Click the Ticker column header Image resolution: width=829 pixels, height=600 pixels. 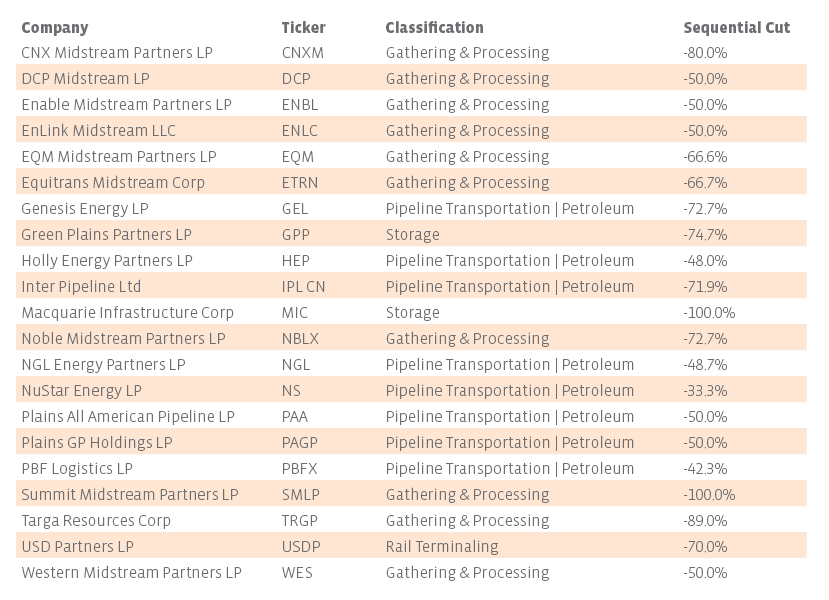coord(303,28)
